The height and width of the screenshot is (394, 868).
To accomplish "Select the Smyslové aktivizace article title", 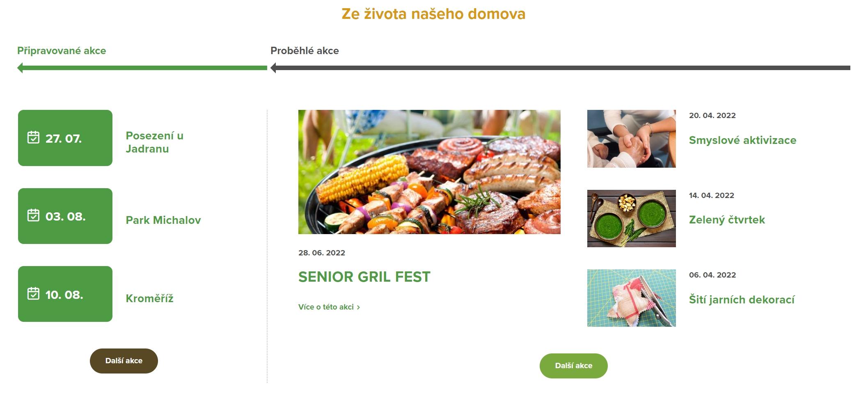I will pyautogui.click(x=742, y=140).
